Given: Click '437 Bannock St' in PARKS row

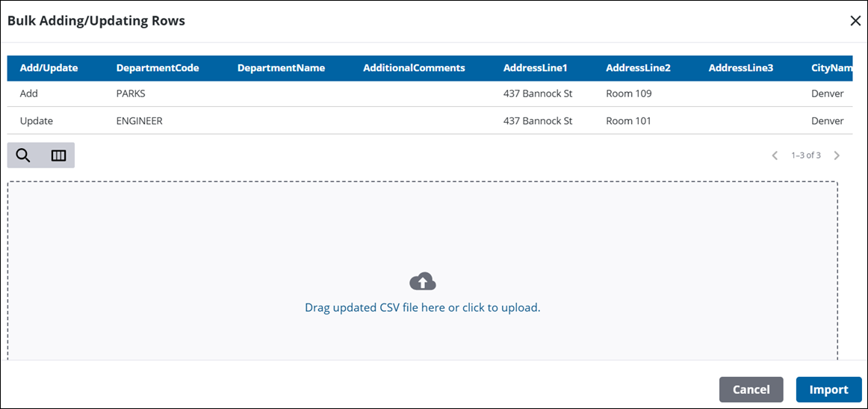Looking at the screenshot, I should click(x=538, y=93).
